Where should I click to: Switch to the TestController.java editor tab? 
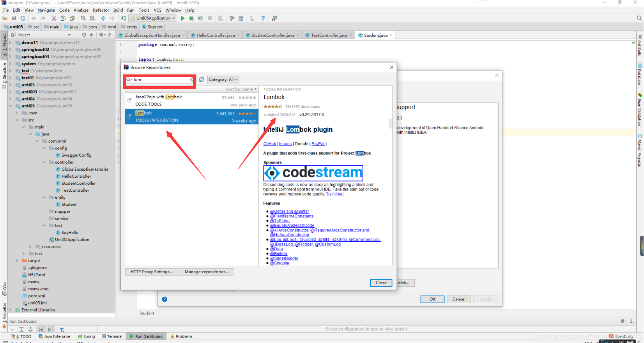coord(329,35)
